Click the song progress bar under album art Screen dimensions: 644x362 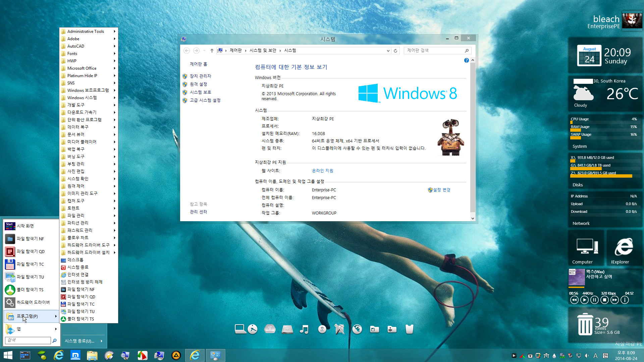click(577, 287)
